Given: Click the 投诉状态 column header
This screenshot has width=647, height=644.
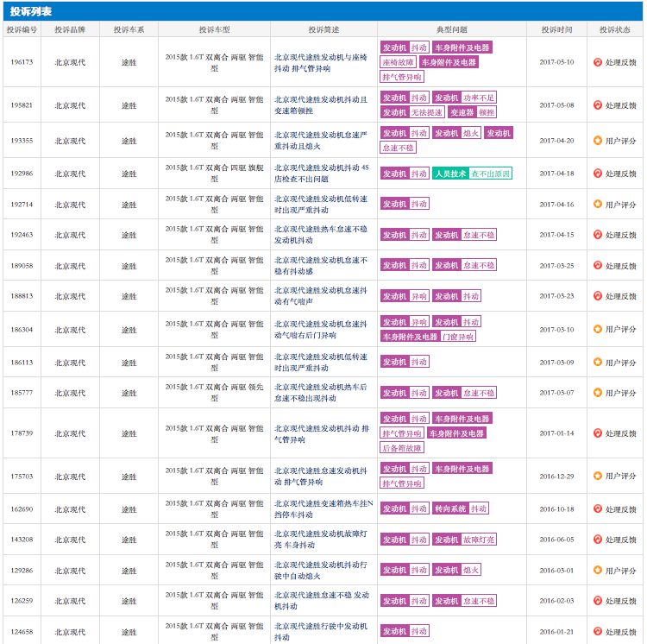Looking at the screenshot, I should tap(615, 29).
